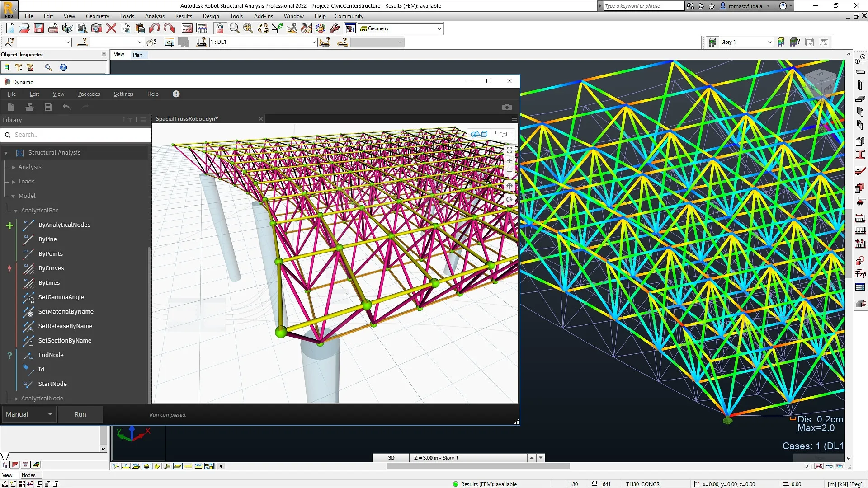Select the Supports icon on the right sidebar

point(860,200)
